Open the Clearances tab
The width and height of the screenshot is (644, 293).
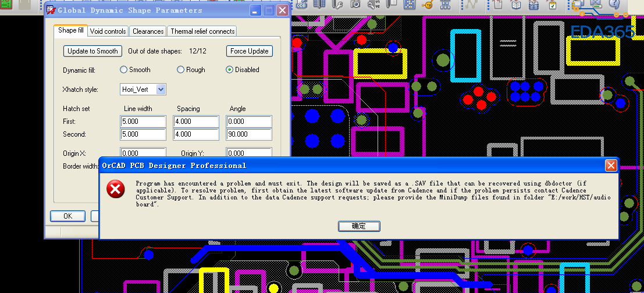(148, 31)
